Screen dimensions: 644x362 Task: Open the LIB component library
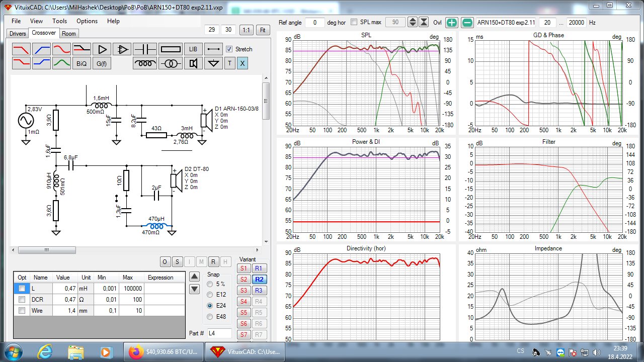pyautogui.click(x=193, y=49)
